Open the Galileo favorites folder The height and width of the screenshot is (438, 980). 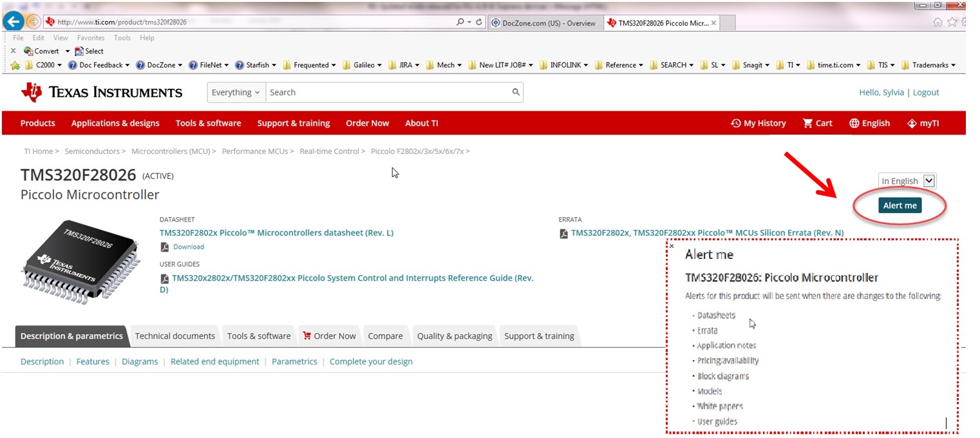click(x=363, y=65)
